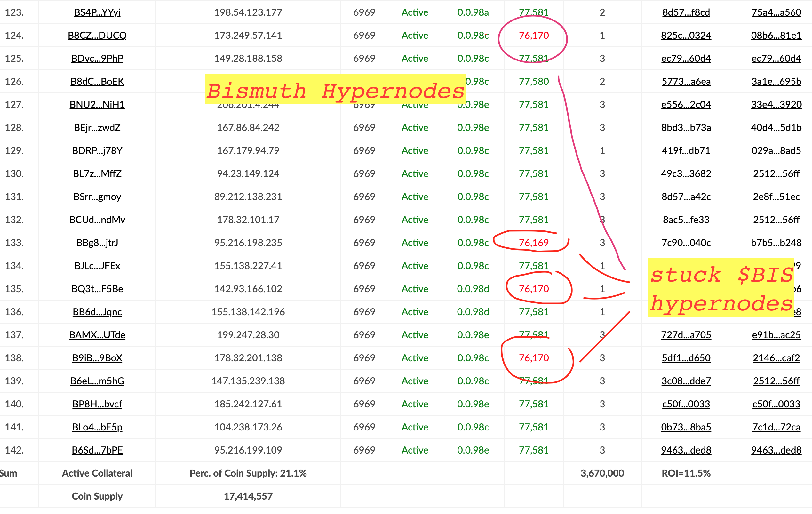Open hypernode address B8dC...BoEK
This screenshot has width=812, height=514.
[97, 82]
